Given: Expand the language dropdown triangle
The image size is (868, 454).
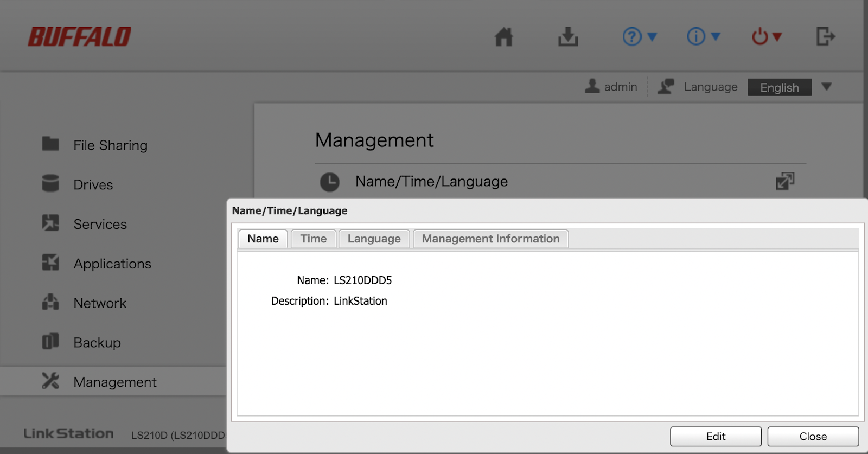Looking at the screenshot, I should 827,87.
